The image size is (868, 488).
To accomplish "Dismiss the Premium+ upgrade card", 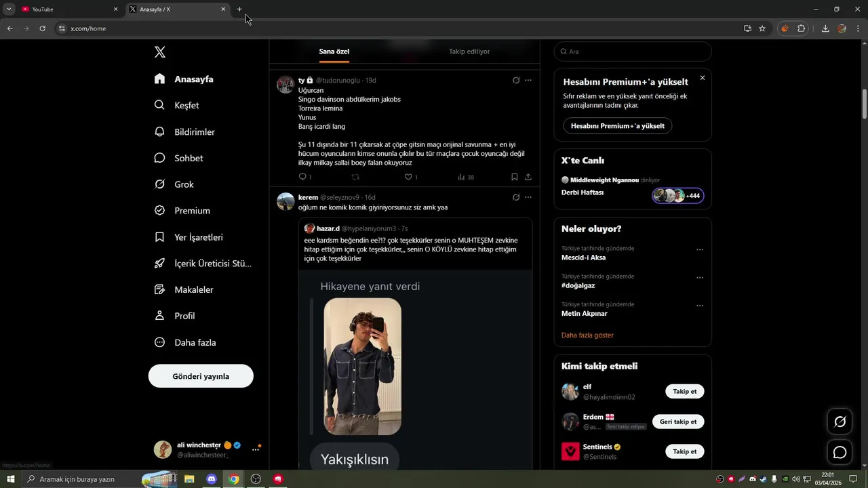I will (703, 78).
